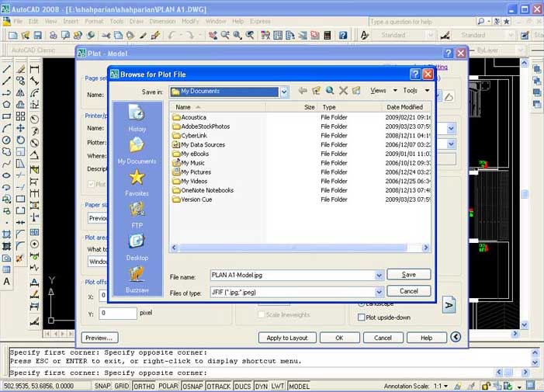The height and width of the screenshot is (392, 544).
Task: Toggle POLAR tracking in status bar
Action: [168, 386]
